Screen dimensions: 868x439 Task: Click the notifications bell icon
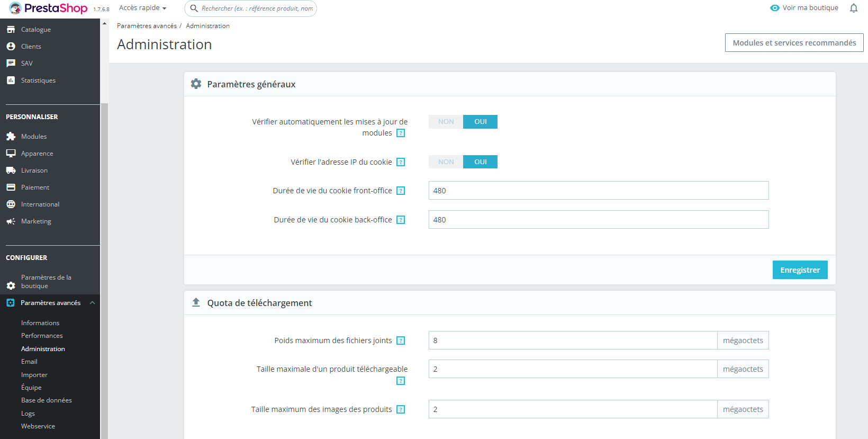(853, 8)
